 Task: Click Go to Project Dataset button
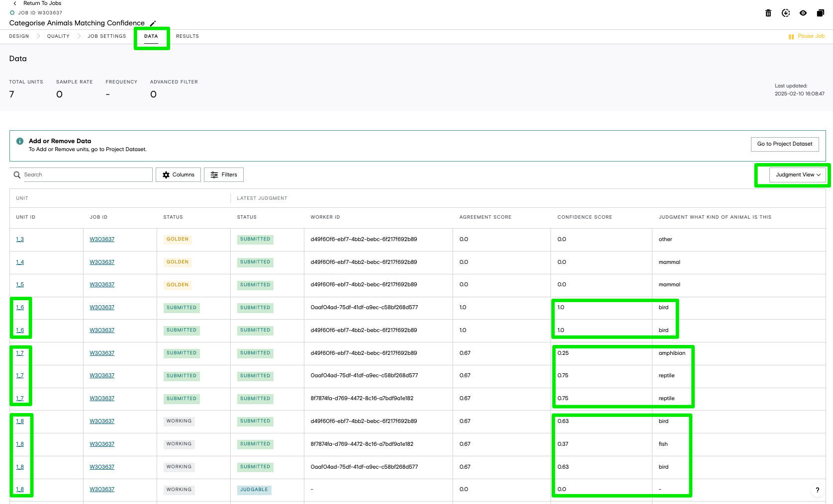785,144
